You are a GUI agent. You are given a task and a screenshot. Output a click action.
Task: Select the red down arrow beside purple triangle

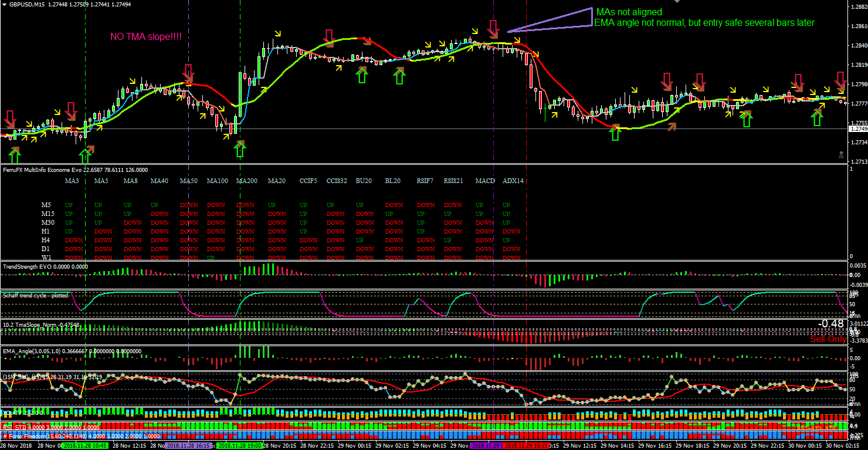click(494, 27)
